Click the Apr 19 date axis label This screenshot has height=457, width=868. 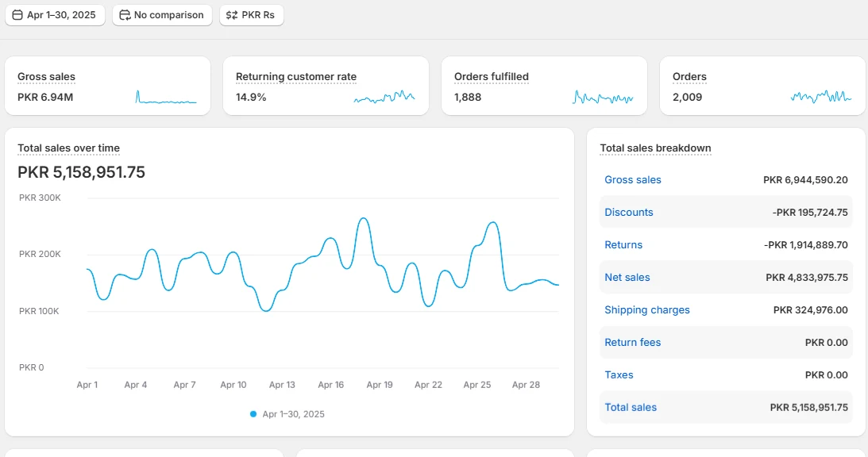tap(379, 385)
